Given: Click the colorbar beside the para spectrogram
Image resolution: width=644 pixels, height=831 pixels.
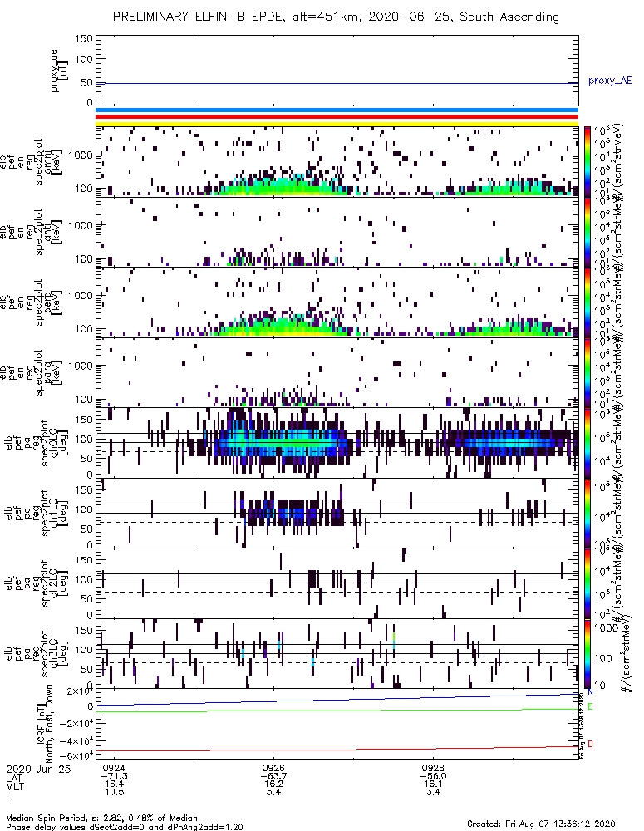Looking at the screenshot, I should click(587, 372).
